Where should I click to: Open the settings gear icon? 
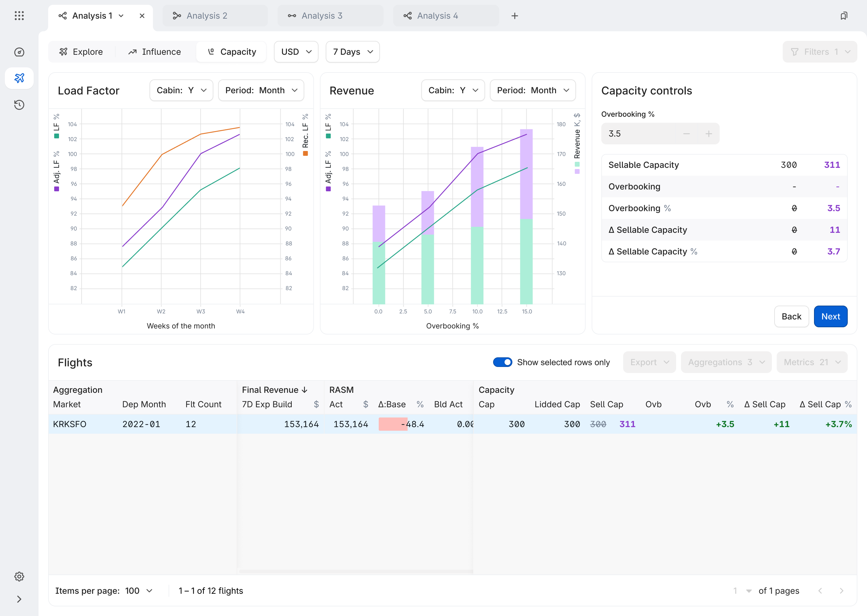(x=19, y=577)
